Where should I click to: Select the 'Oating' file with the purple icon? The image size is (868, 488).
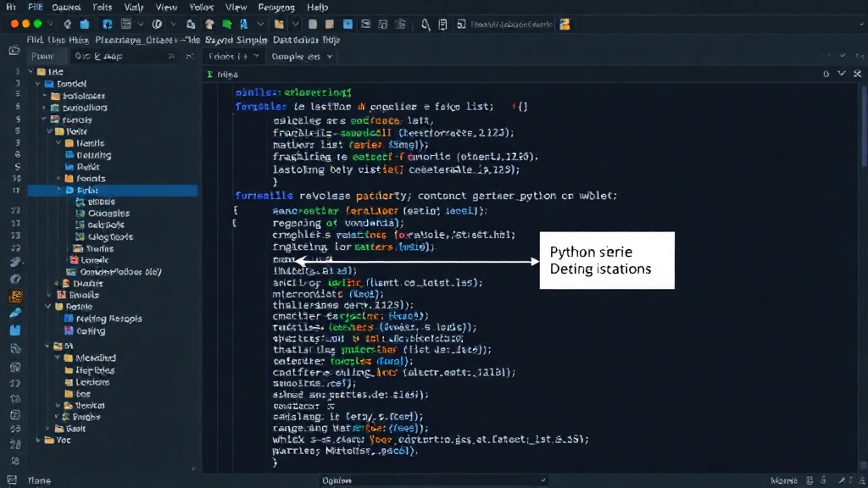pyautogui.click(x=85, y=331)
